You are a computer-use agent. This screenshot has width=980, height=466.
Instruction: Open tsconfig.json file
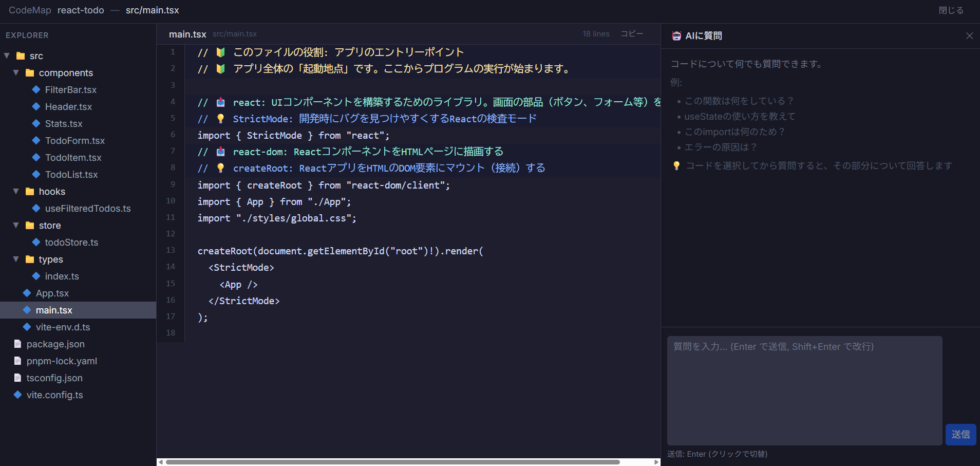pos(54,378)
